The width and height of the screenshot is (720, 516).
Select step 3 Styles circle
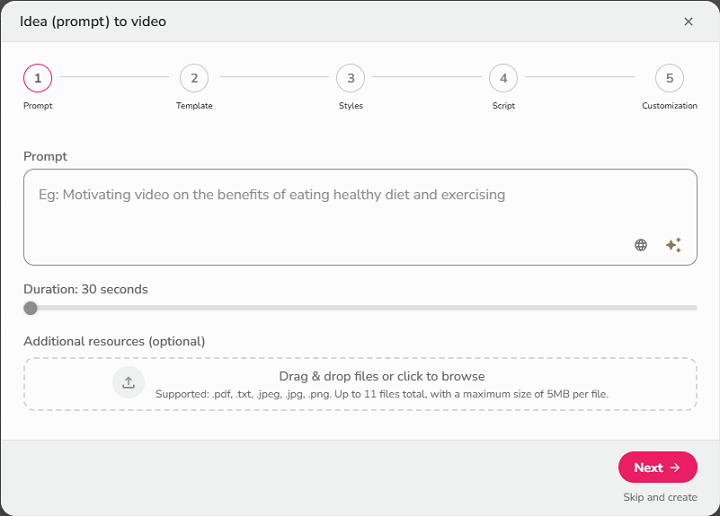(x=350, y=78)
